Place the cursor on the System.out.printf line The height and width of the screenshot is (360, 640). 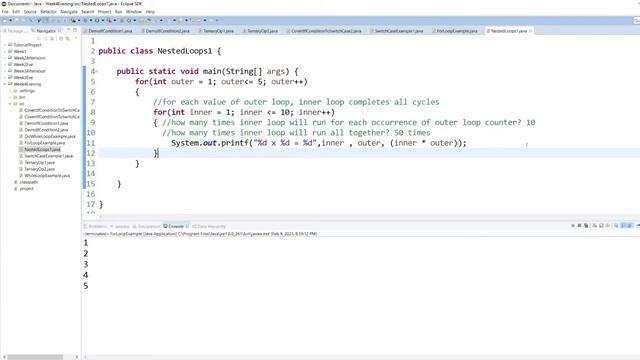(x=318, y=143)
